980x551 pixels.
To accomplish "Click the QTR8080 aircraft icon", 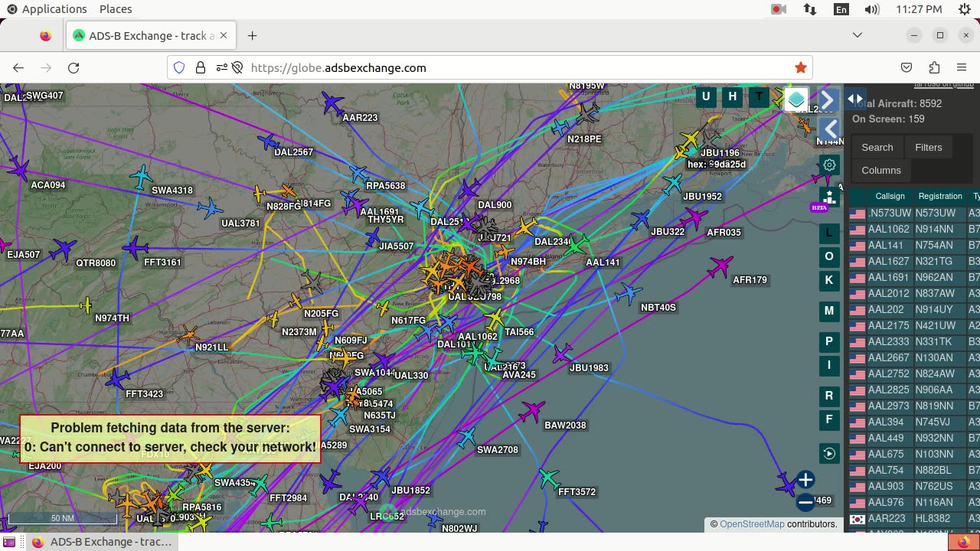I will 65,249.
